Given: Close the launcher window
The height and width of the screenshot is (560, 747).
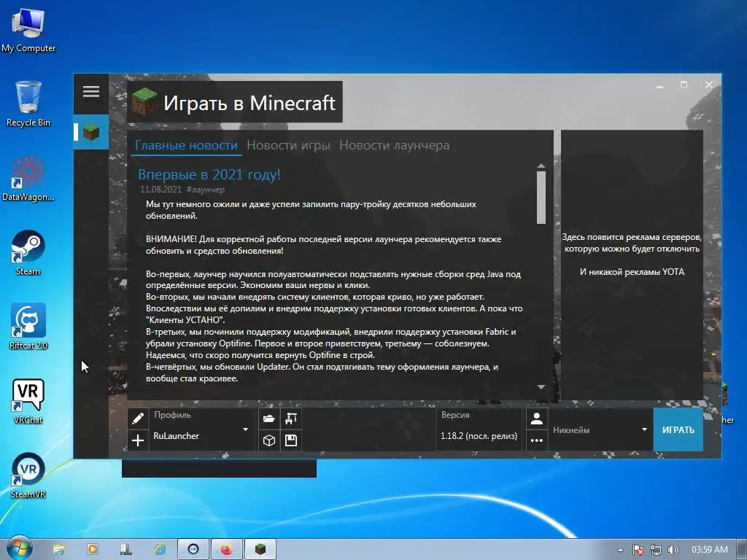Looking at the screenshot, I should coord(709,85).
